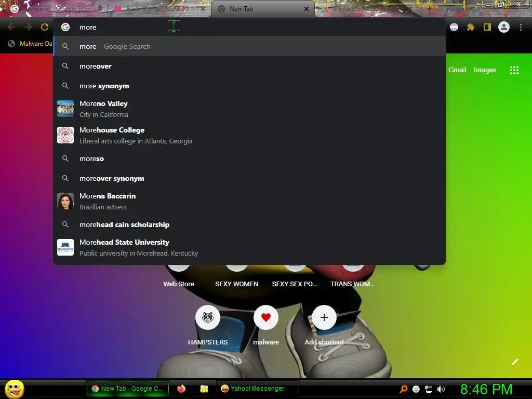Screen dimensions: 532x399
Task: Open the Images link
Action: click(485, 70)
